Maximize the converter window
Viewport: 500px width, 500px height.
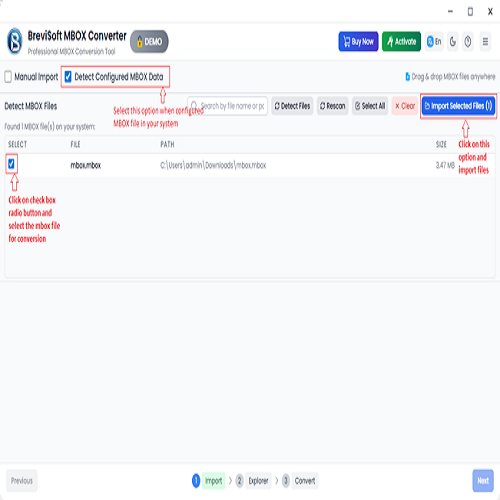470,12
